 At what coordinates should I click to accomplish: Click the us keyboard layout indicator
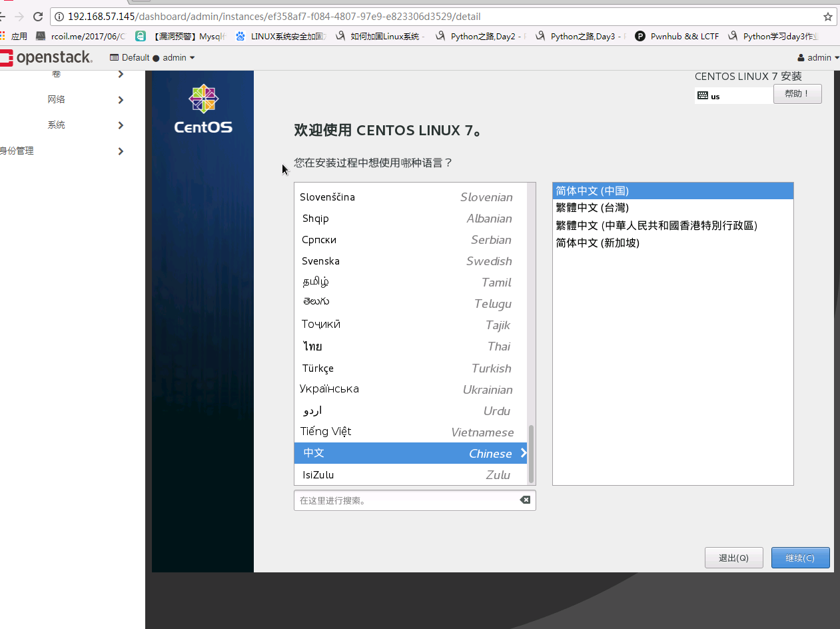point(733,96)
